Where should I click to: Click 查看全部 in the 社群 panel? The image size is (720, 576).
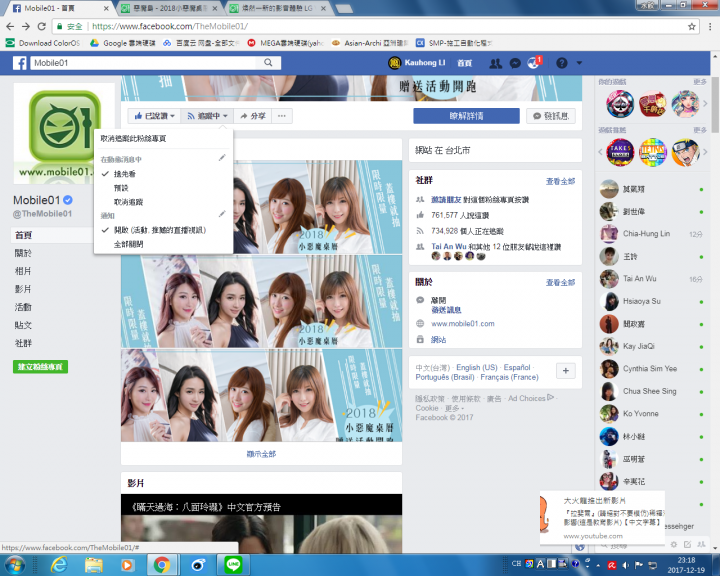pyautogui.click(x=560, y=181)
